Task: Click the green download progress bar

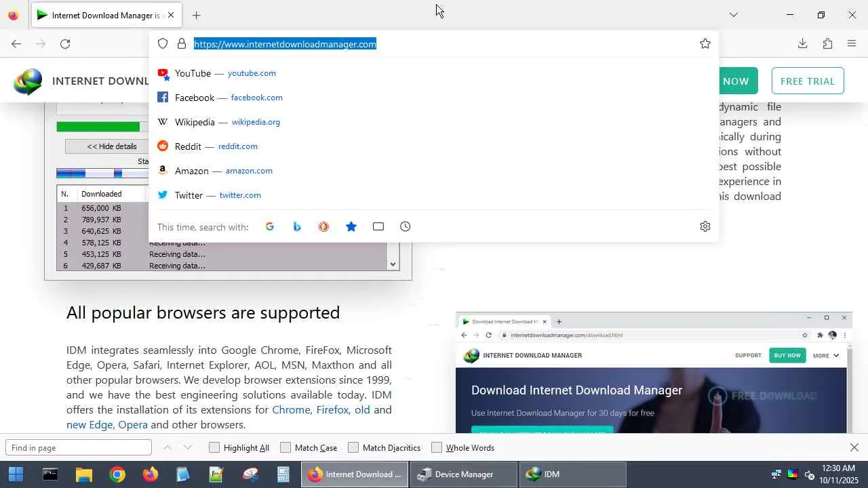Action: pos(98,127)
